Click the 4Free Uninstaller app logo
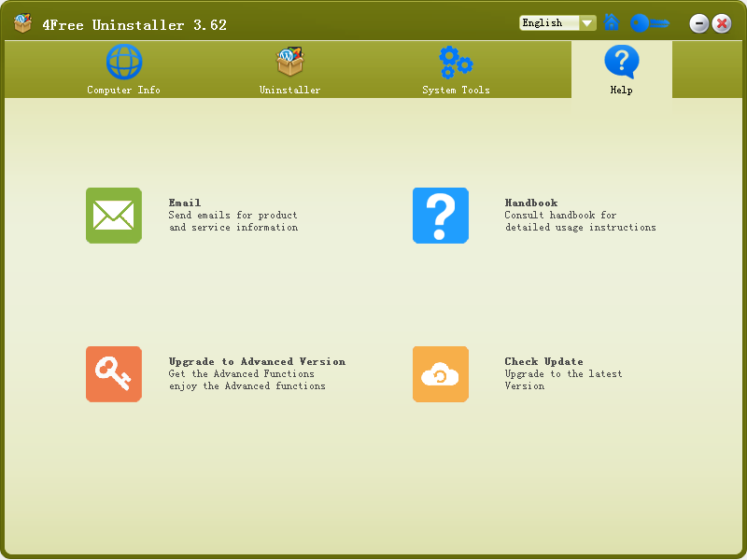This screenshot has width=747, height=560. pos(22,22)
